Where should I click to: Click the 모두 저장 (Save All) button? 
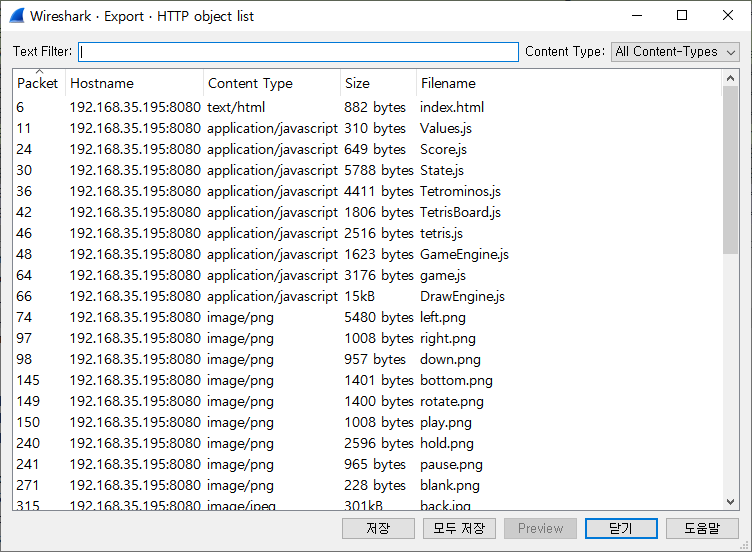pos(459,529)
